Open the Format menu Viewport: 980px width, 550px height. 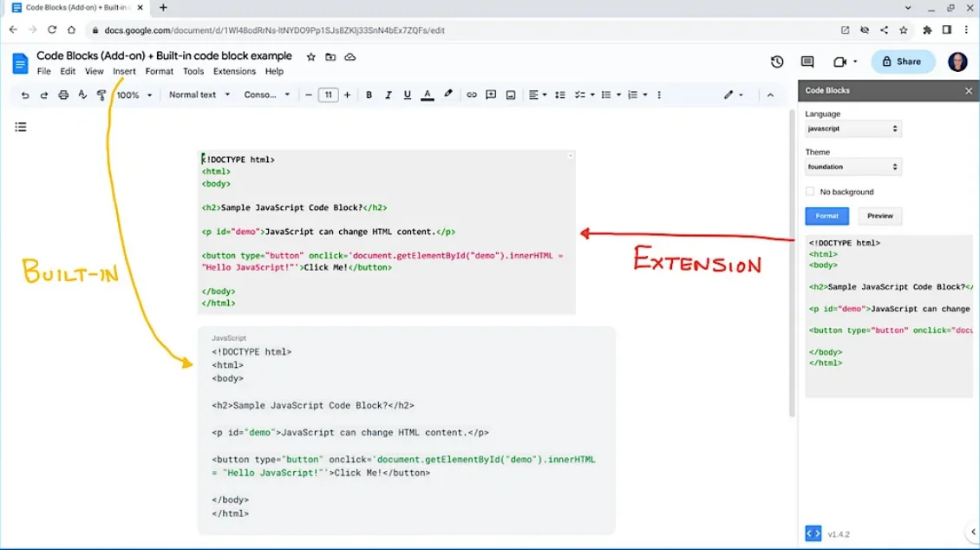160,71
